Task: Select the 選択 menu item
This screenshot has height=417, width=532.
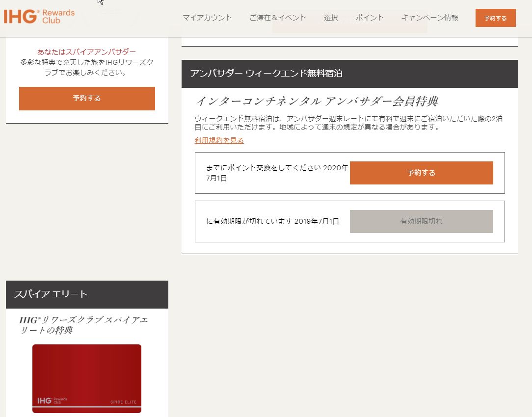Action: click(x=331, y=18)
